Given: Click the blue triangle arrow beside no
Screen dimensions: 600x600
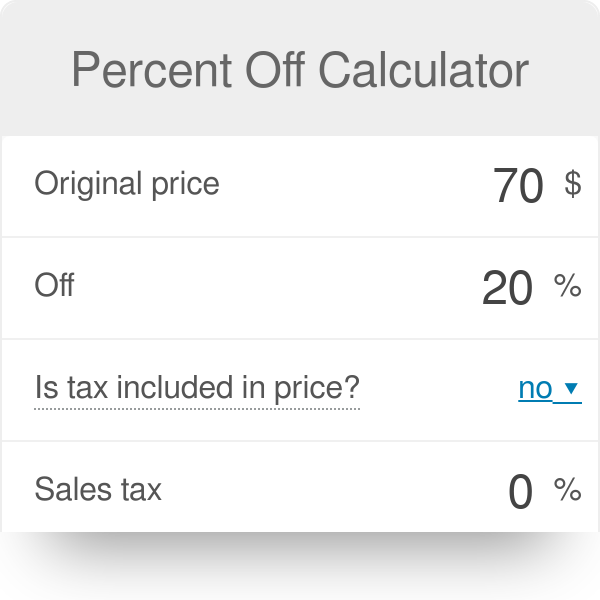Looking at the screenshot, I should pos(571,388).
